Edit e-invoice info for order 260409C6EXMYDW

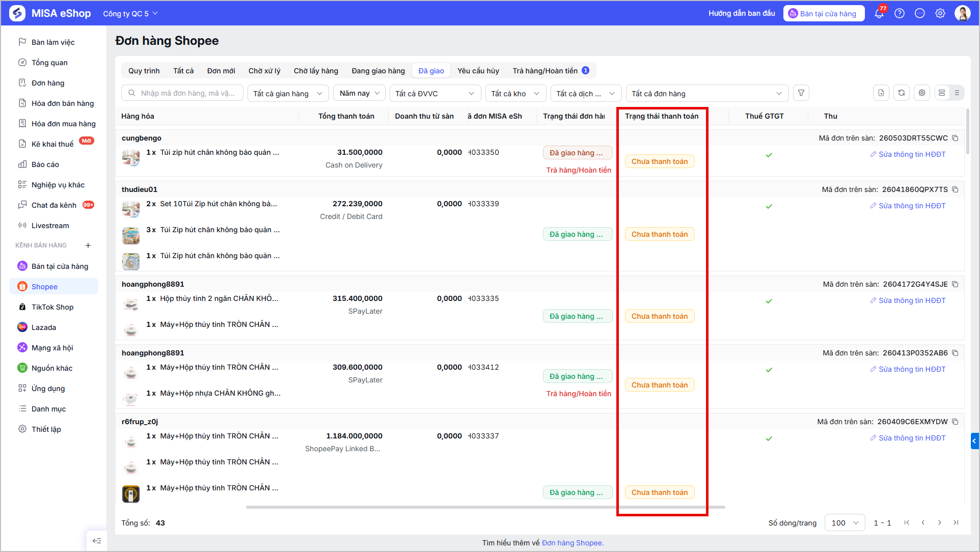908,438
